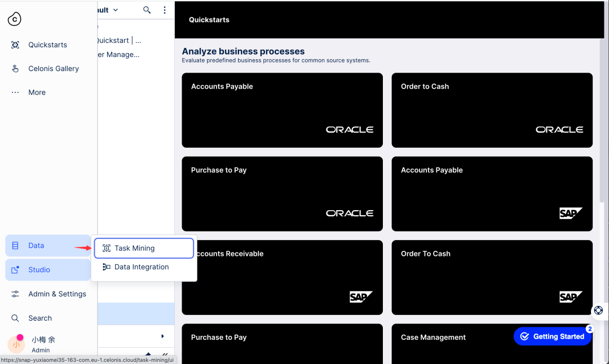The width and height of the screenshot is (609, 364).
Task: Open Search in the sidebar
Action: [x=39, y=318]
